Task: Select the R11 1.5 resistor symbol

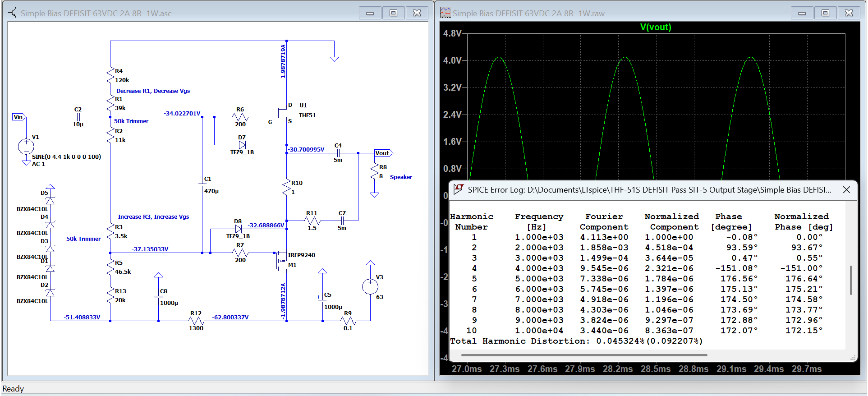Action: click(312, 221)
